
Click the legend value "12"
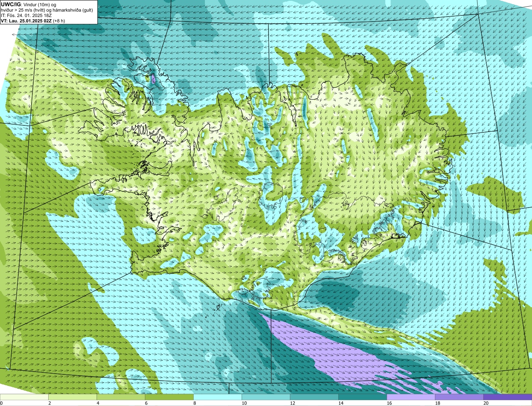292,403
